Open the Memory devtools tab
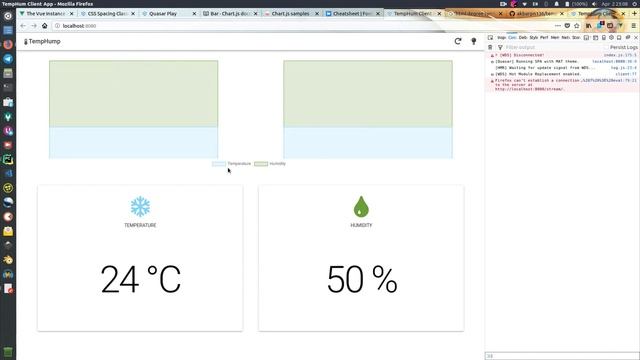640x360 pixels. (555, 38)
